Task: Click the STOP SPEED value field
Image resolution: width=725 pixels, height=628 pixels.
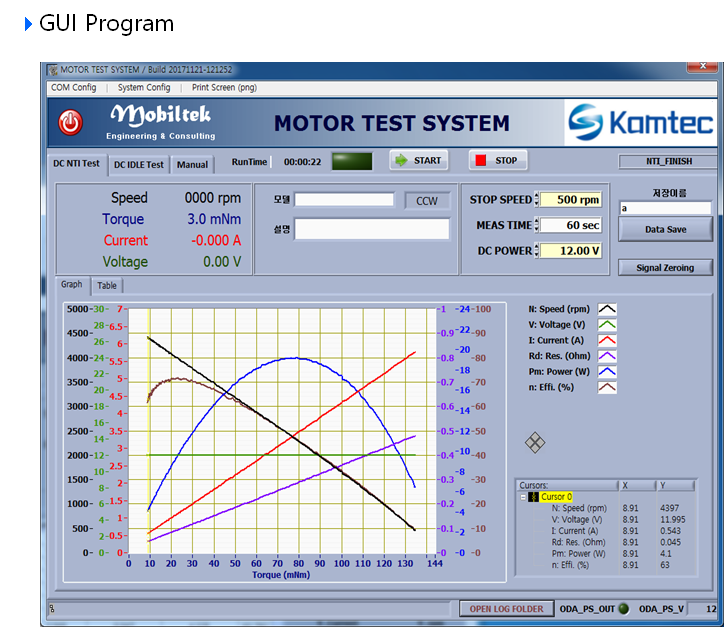Action: coord(571,199)
